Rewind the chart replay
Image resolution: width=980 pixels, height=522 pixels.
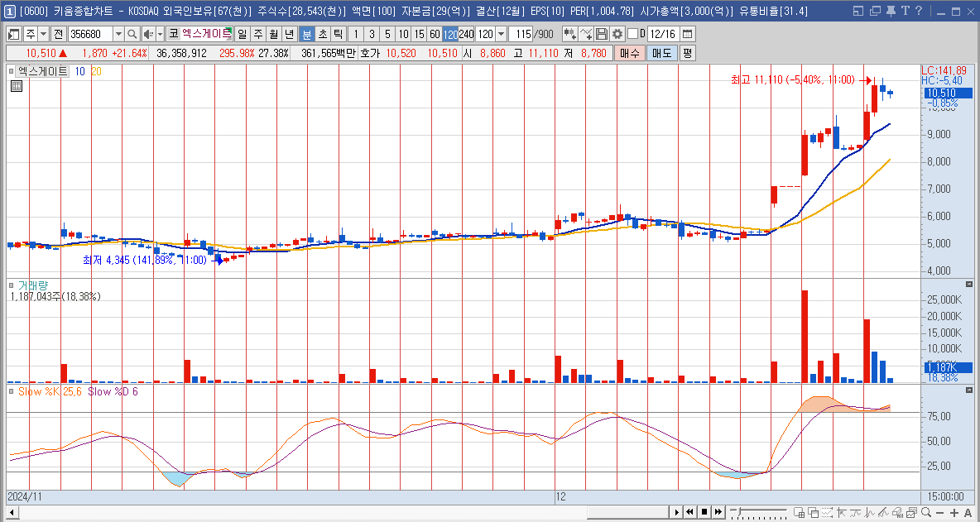coord(690,512)
